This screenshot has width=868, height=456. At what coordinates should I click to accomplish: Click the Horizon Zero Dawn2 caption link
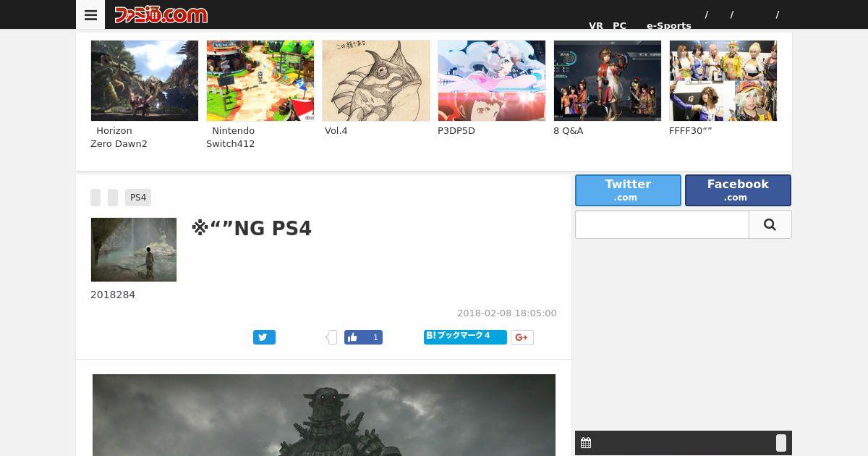[119, 138]
